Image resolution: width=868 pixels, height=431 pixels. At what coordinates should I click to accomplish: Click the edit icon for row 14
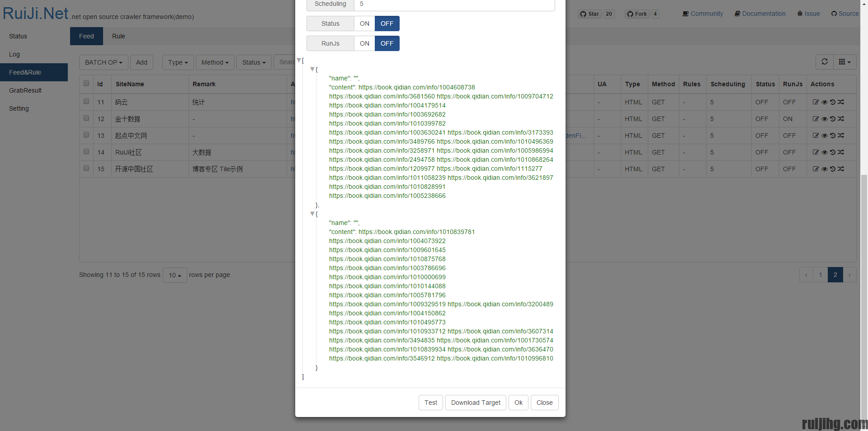click(x=816, y=152)
